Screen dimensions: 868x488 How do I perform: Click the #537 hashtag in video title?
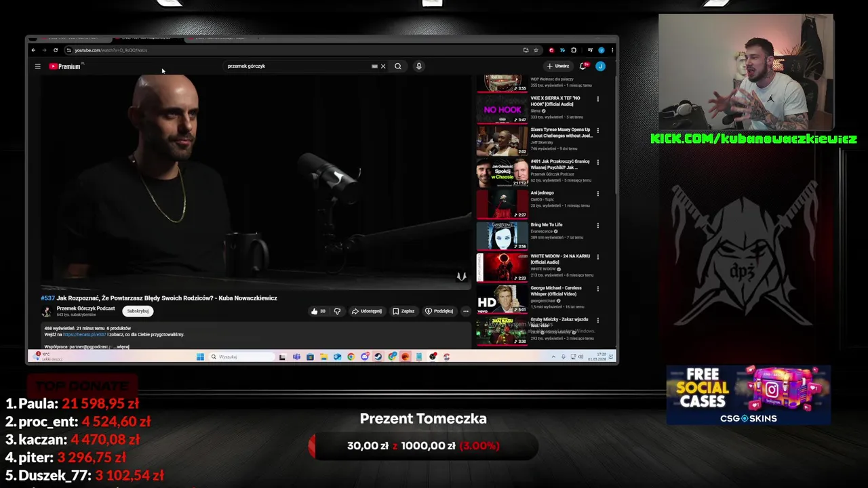click(47, 298)
